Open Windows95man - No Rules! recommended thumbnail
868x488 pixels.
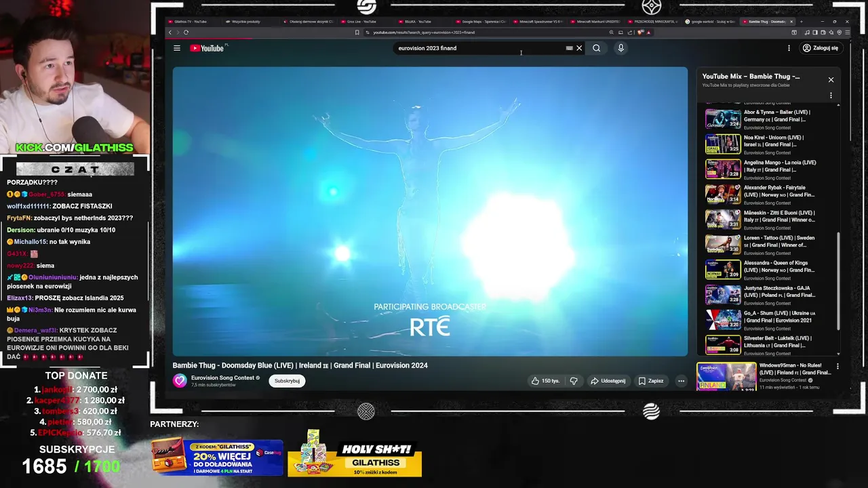pyautogui.click(x=726, y=378)
